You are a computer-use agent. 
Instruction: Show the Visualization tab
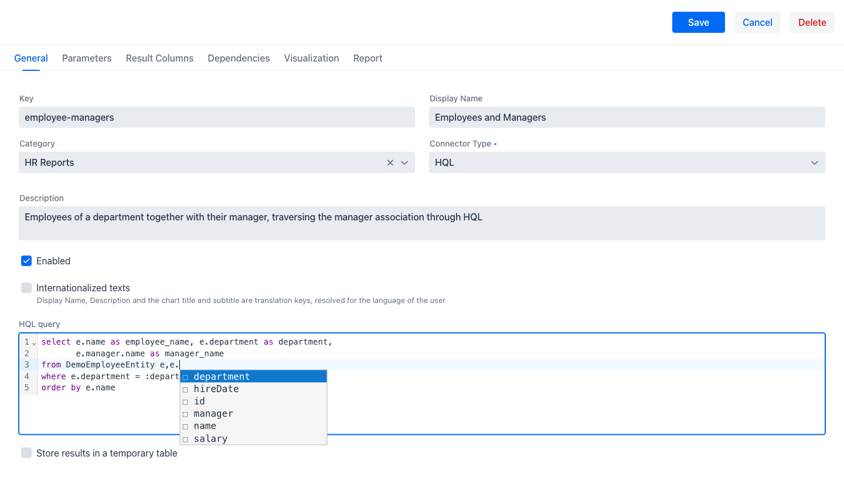click(312, 58)
